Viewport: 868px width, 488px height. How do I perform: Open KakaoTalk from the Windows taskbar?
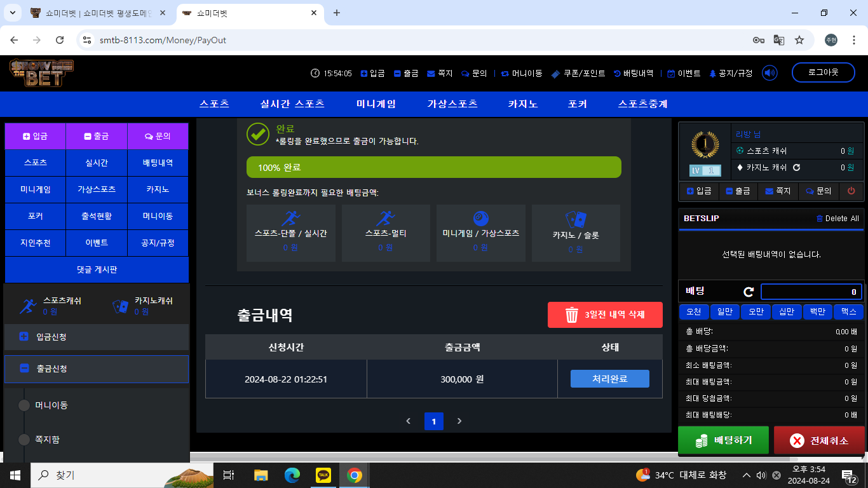click(323, 475)
